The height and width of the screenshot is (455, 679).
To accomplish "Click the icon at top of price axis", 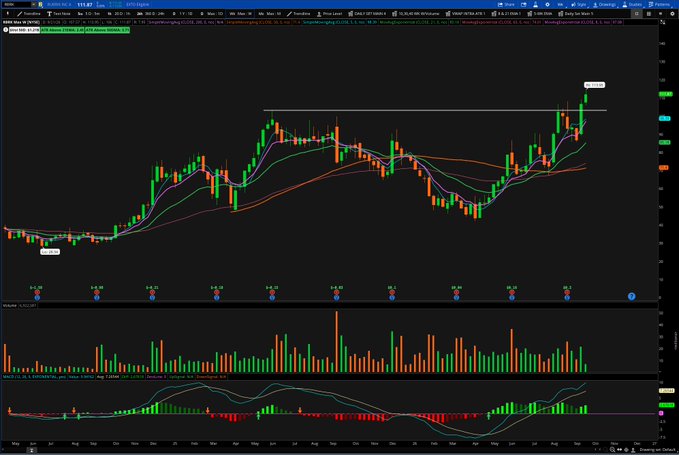I will [x=663, y=22].
